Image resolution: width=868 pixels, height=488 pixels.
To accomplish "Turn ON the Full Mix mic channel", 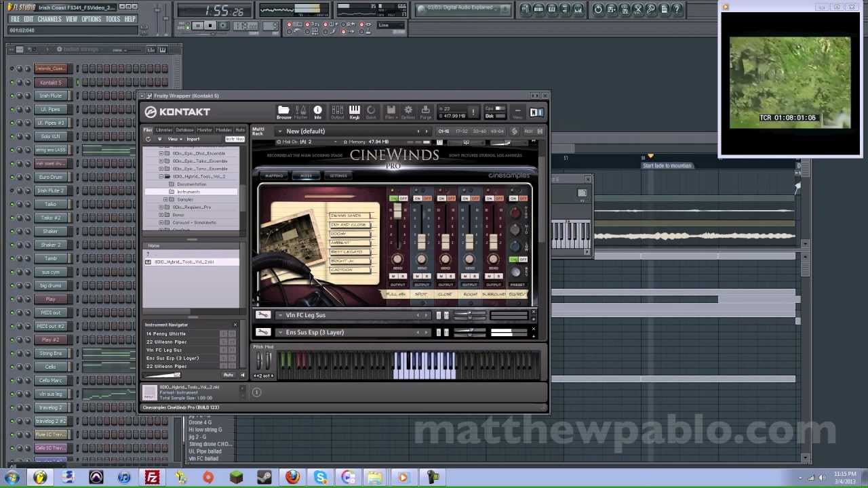I will [x=394, y=198].
